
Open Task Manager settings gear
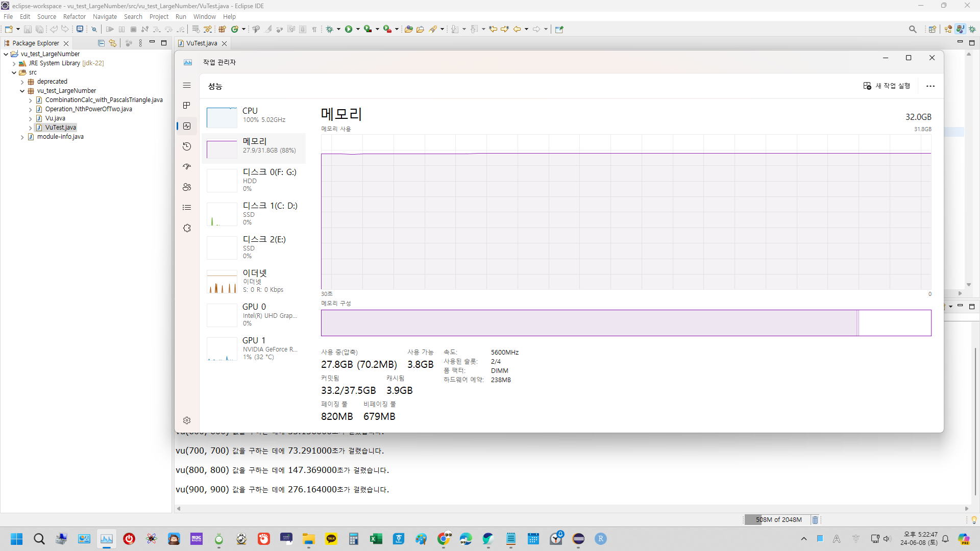(187, 420)
